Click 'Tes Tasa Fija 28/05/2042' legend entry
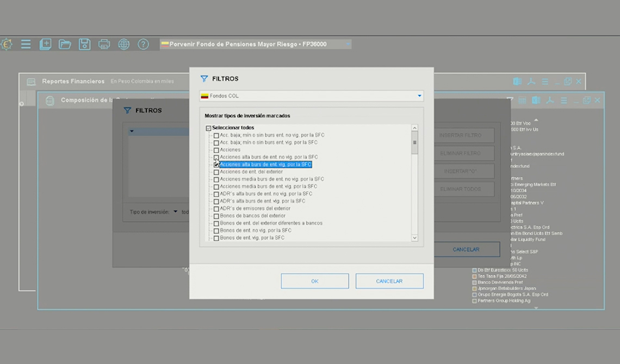Screen dimensions: 620x364 499,277
